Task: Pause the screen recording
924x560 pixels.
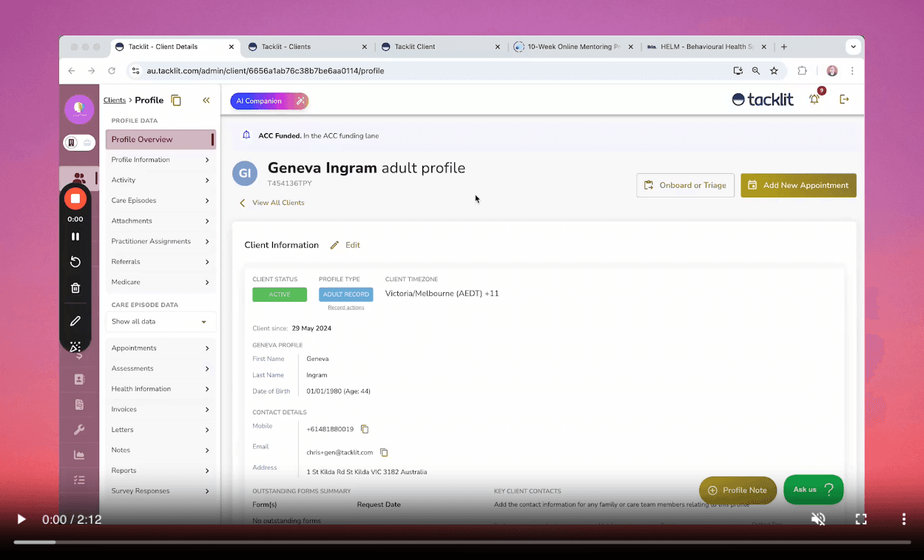Action: tap(75, 237)
